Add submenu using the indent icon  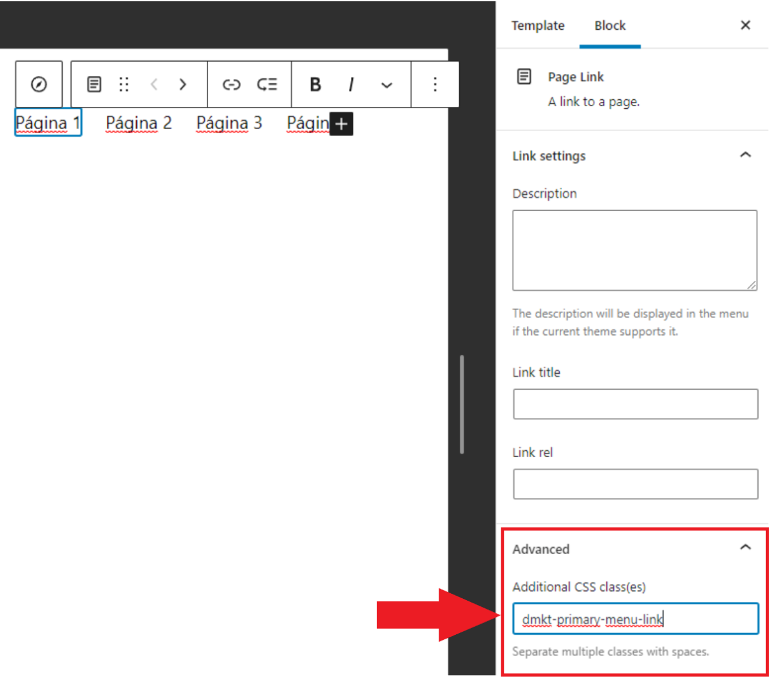[267, 84]
